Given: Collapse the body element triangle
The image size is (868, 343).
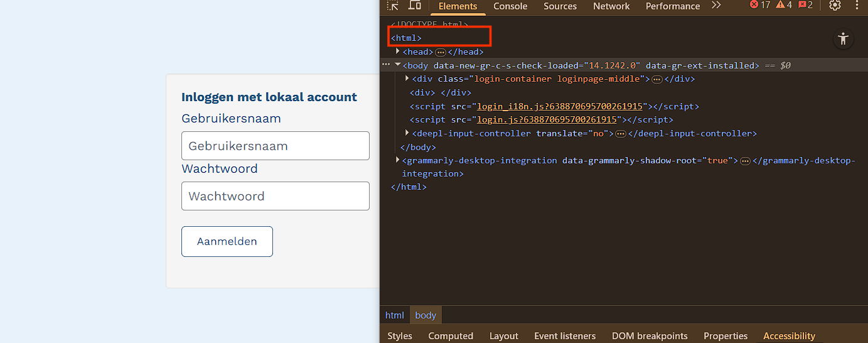Looking at the screenshot, I should point(398,65).
